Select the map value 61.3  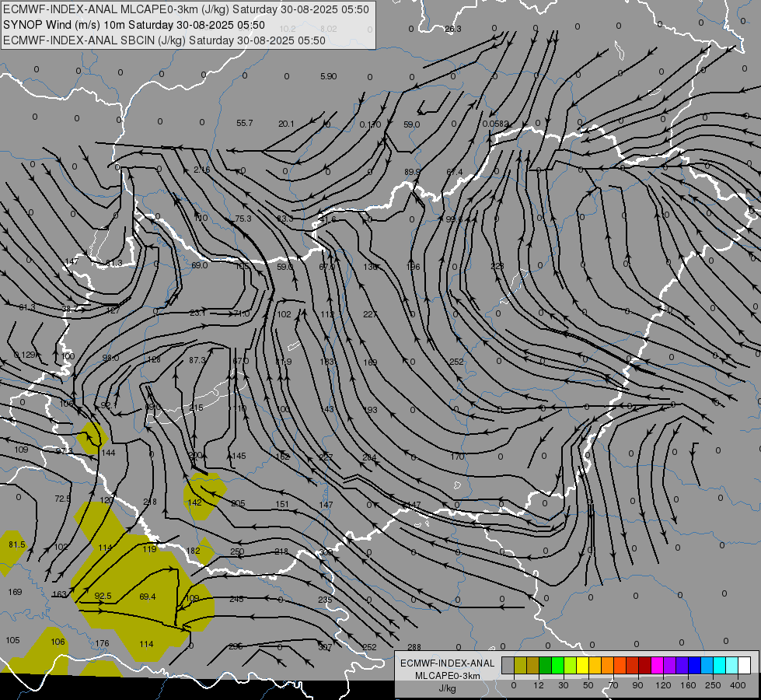tap(27, 307)
